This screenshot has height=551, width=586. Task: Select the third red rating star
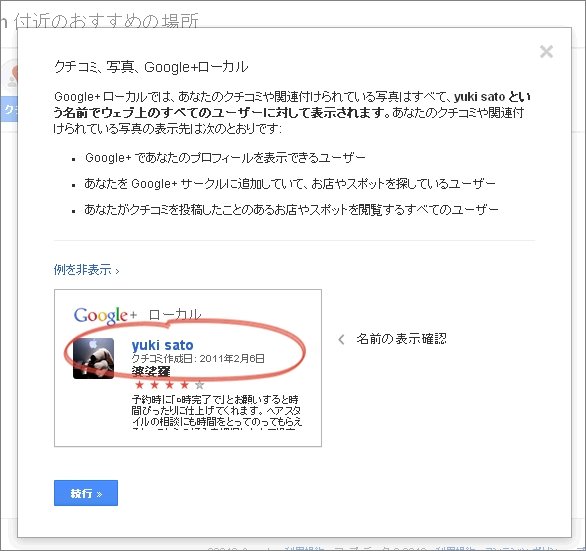click(x=169, y=384)
